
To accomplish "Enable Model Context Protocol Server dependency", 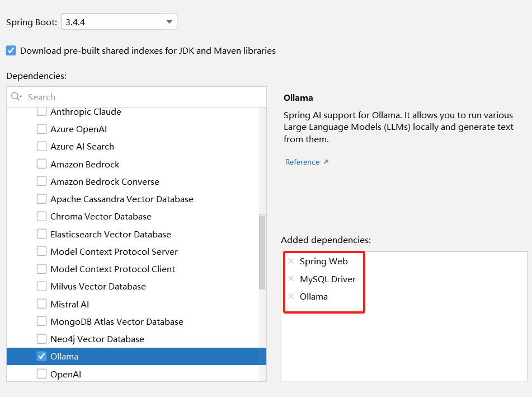I will (x=41, y=251).
